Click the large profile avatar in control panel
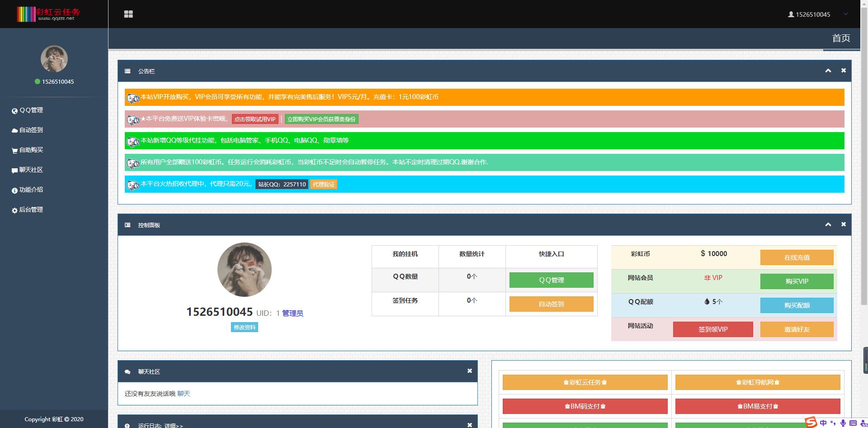The height and width of the screenshot is (428, 868). pyautogui.click(x=244, y=270)
